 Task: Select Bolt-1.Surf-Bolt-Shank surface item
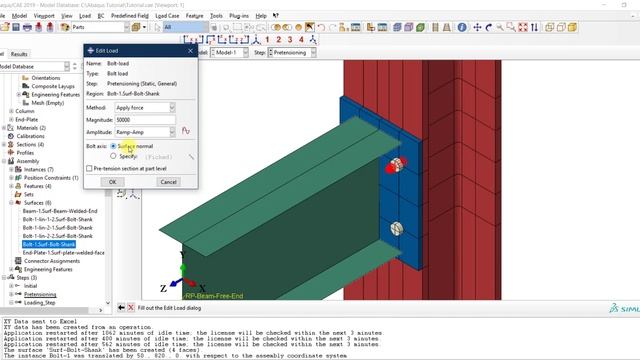coord(49,244)
